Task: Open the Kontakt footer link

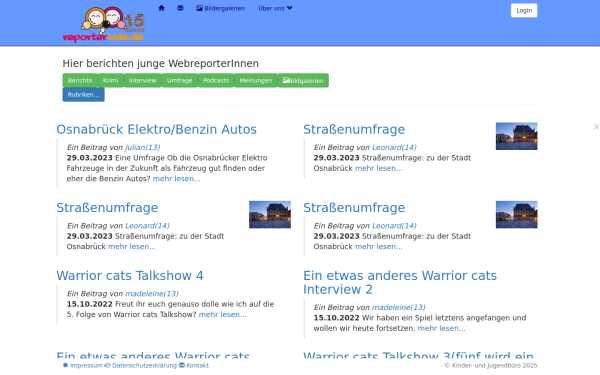Action: tap(197, 365)
